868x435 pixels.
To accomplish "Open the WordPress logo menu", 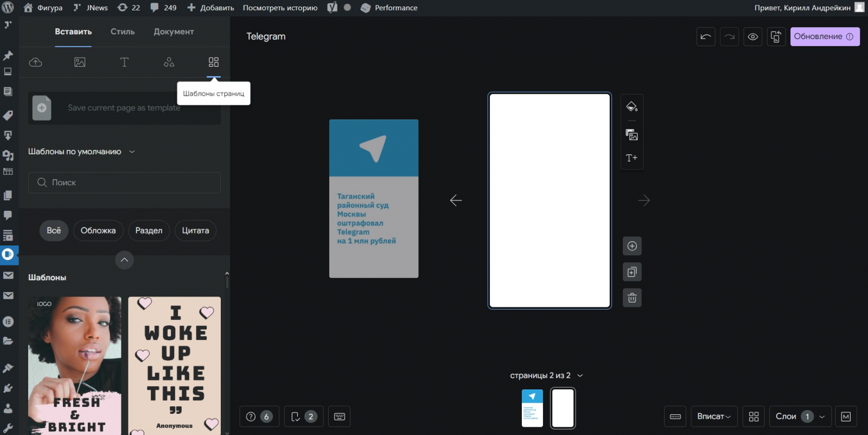I will (x=8, y=8).
